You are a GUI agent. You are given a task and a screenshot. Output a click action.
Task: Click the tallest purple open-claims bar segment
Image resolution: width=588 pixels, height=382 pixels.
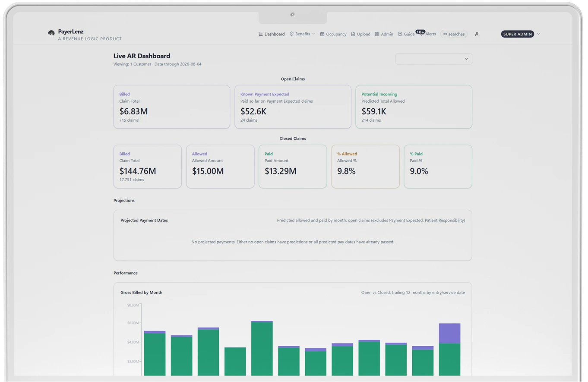tap(449, 333)
